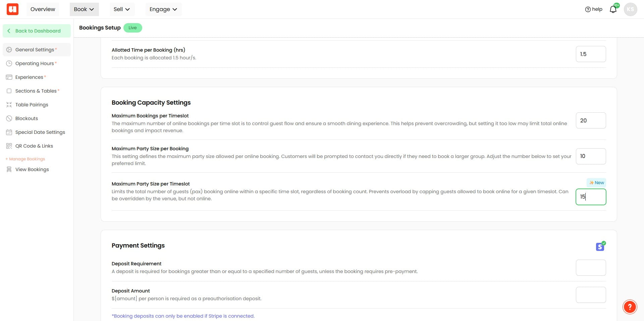Click the Allotted Time per Booking field
Image resolution: width=644 pixels, height=321 pixels.
tap(591, 54)
